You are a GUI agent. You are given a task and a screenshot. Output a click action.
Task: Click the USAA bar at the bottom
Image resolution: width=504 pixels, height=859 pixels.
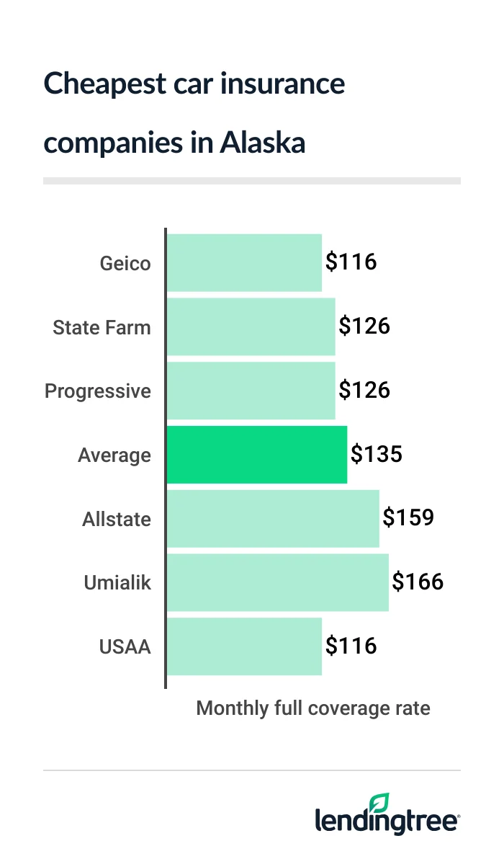coord(244,646)
